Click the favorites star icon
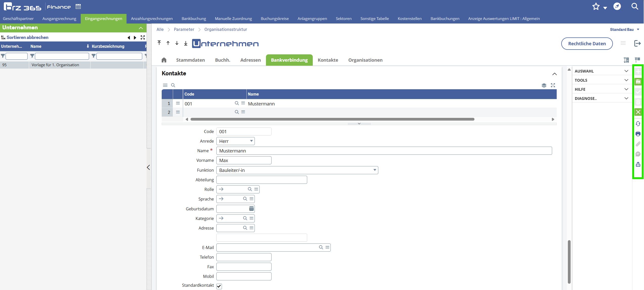This screenshot has height=290, width=644. click(x=596, y=7)
